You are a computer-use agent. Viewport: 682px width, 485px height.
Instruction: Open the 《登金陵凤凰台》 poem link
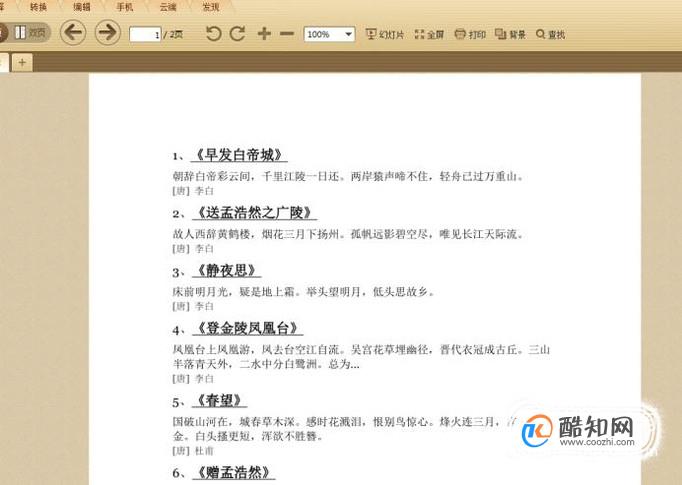coord(247,328)
